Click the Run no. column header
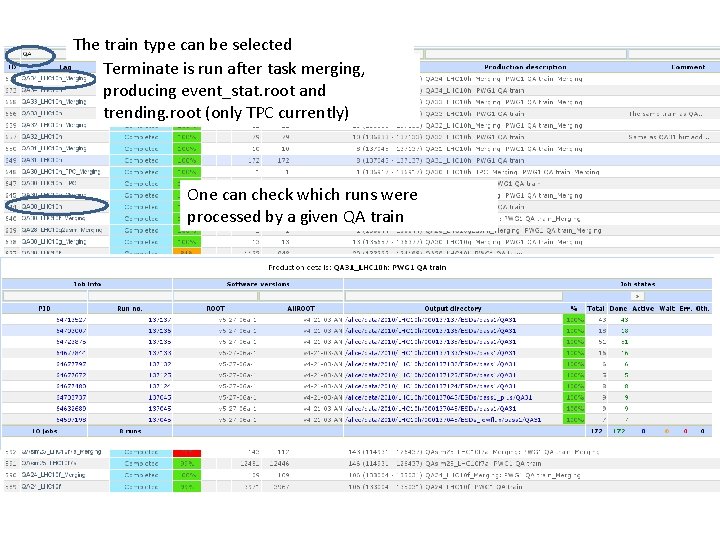The width and height of the screenshot is (720, 540). pyautogui.click(x=130, y=309)
